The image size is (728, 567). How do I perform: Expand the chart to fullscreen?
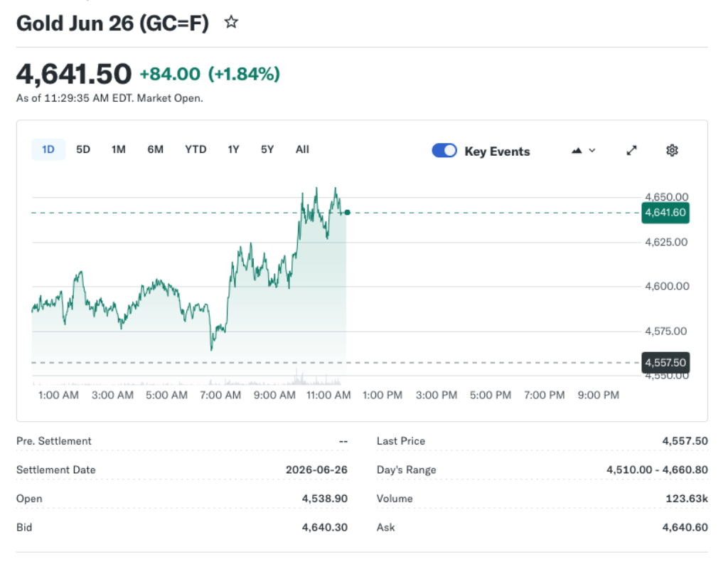pyautogui.click(x=631, y=150)
